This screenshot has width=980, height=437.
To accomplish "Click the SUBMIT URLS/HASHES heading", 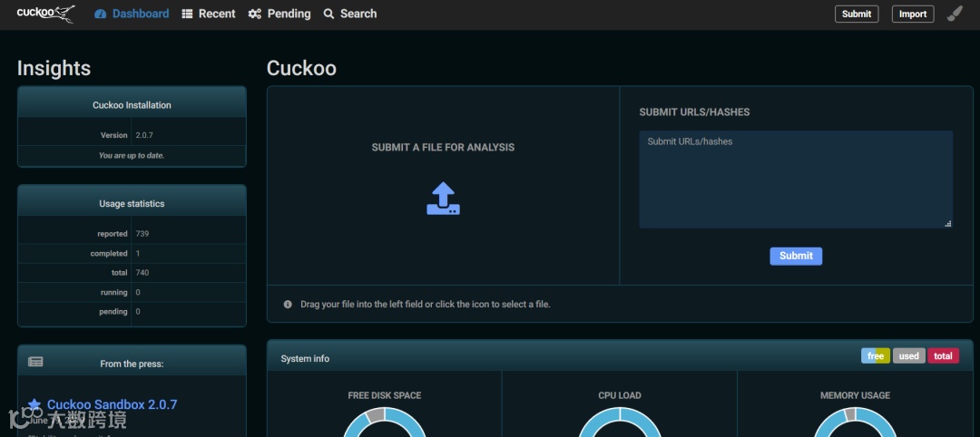I will [x=694, y=112].
